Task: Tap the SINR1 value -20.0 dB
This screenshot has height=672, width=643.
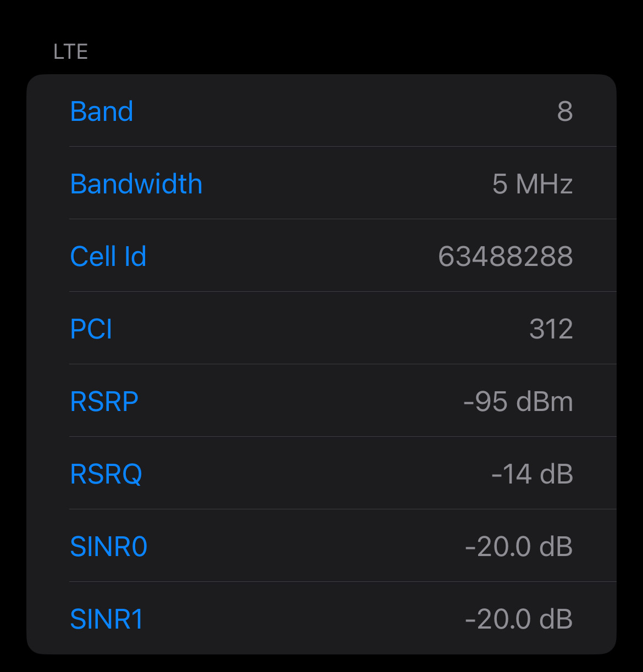Action: coord(518,619)
